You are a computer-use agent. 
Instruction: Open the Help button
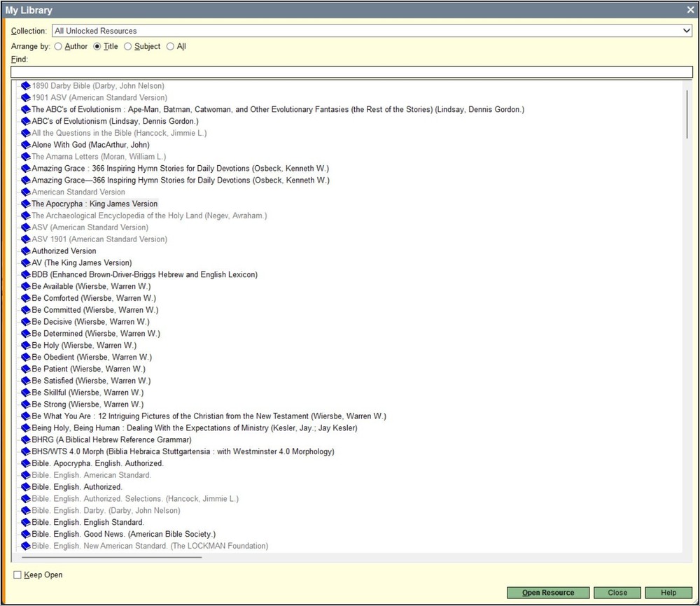point(668,593)
